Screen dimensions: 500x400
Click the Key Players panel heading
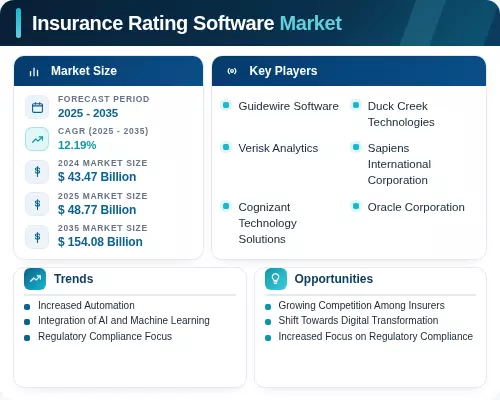click(x=283, y=71)
